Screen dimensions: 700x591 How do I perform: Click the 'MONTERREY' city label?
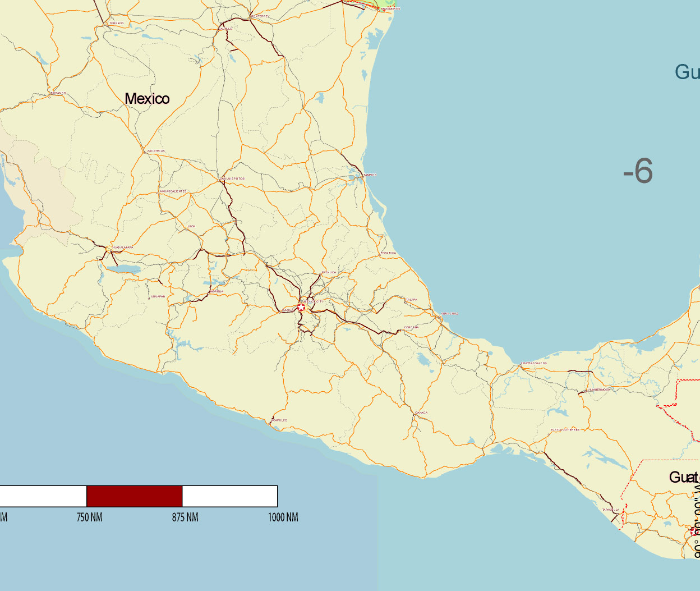pyautogui.click(x=260, y=16)
